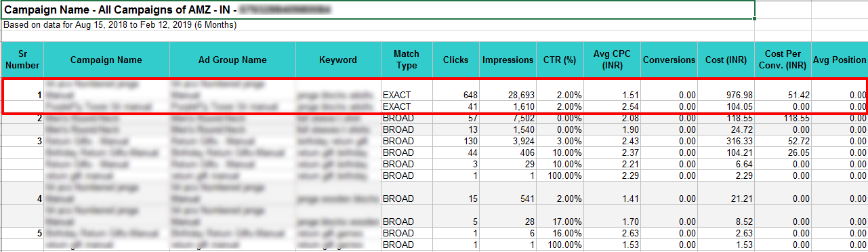Click the cost cell 976.98

pyautogui.click(x=739, y=95)
